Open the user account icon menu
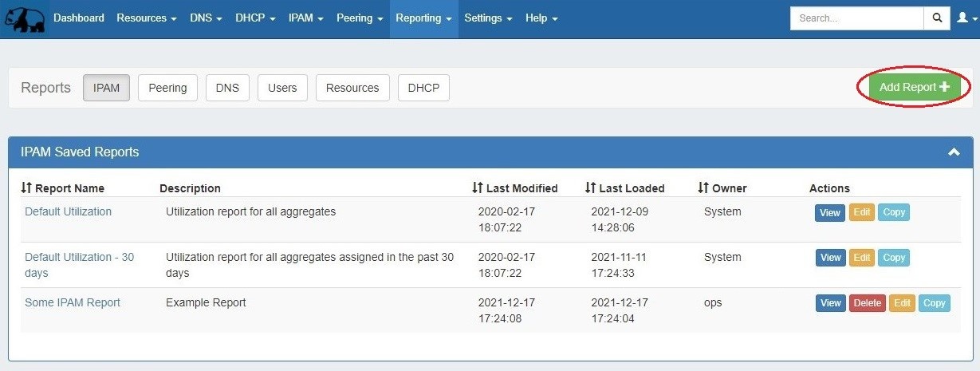This screenshot has height=371, width=980. click(x=965, y=18)
